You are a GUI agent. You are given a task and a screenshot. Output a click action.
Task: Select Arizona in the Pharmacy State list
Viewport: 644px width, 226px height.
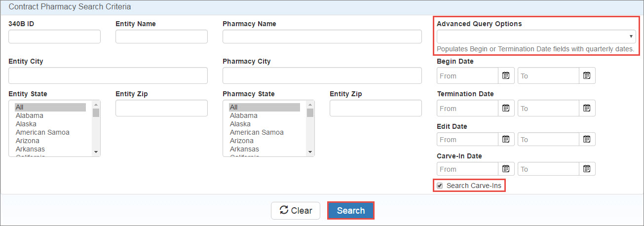click(x=242, y=141)
